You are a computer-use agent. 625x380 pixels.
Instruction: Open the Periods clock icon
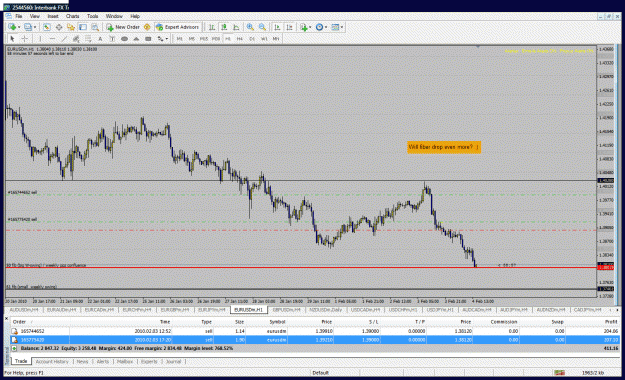pyautogui.click(x=319, y=27)
